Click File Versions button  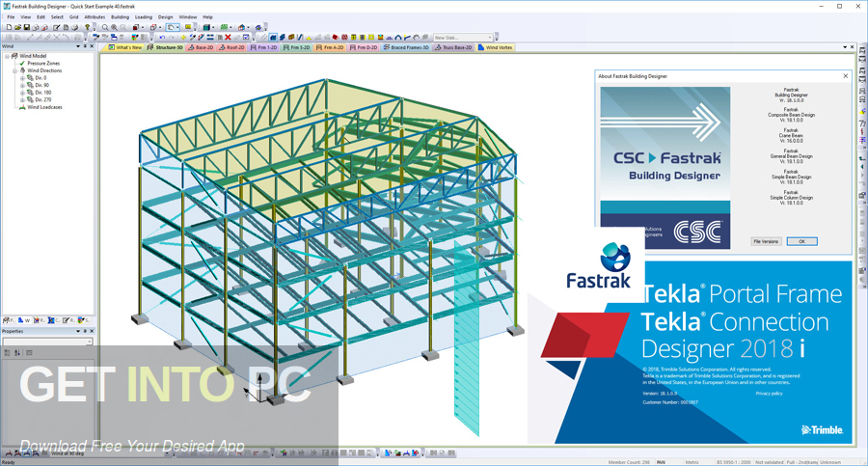click(766, 241)
